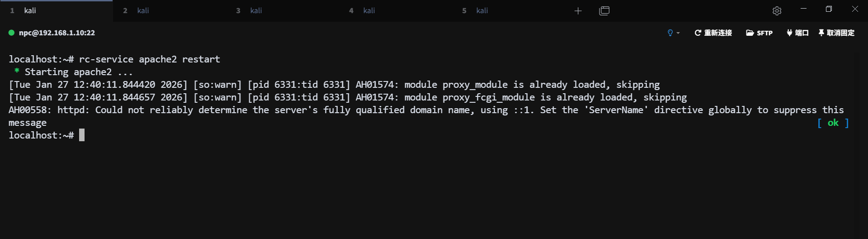Click the green ok status text
Screen dimensions: 868x239
coord(833,123)
